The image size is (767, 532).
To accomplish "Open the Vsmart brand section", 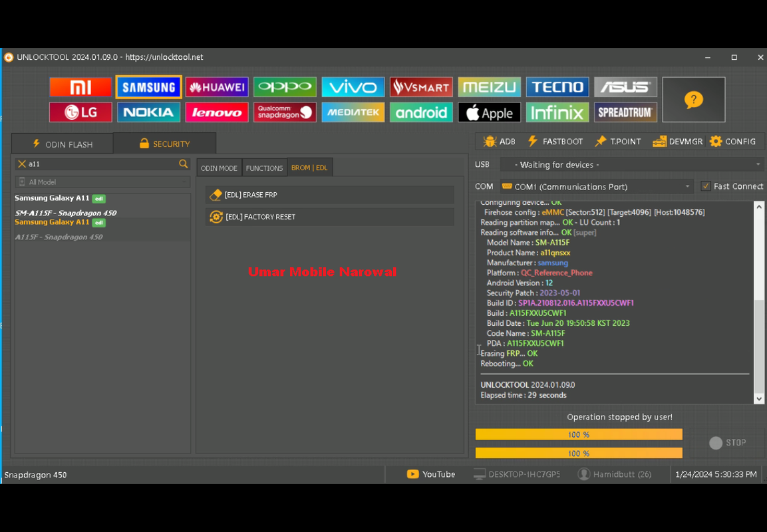I will 421,87.
